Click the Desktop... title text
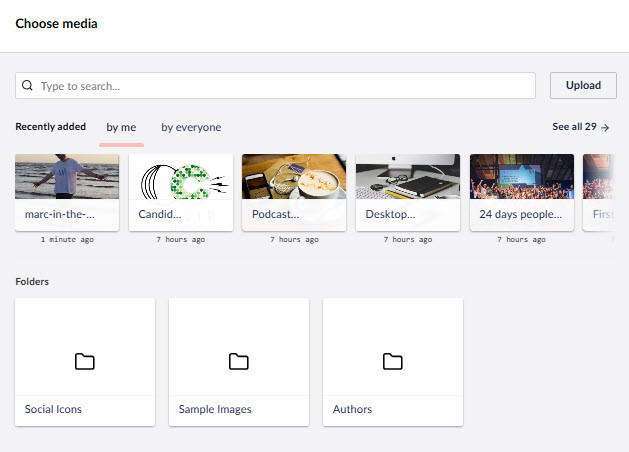This screenshot has width=629, height=452. click(x=390, y=214)
